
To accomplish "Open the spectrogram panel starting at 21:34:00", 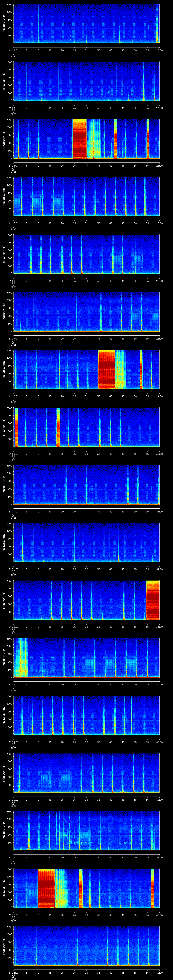I will click(86, 716).
